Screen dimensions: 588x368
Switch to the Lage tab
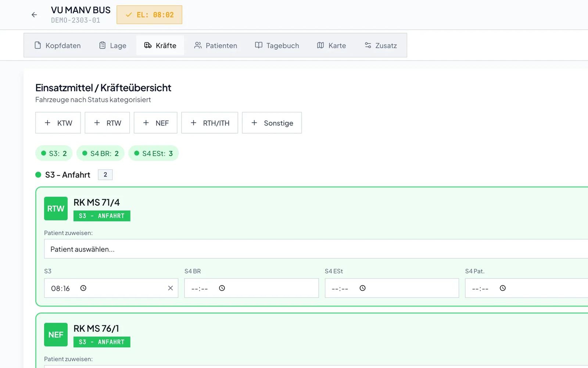click(112, 45)
